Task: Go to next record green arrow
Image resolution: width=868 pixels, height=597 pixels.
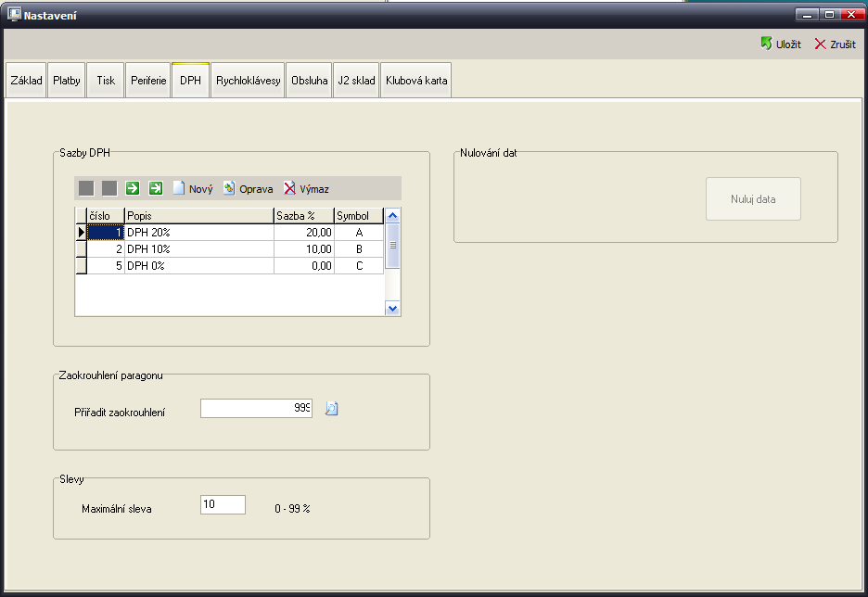Action: coord(133,189)
